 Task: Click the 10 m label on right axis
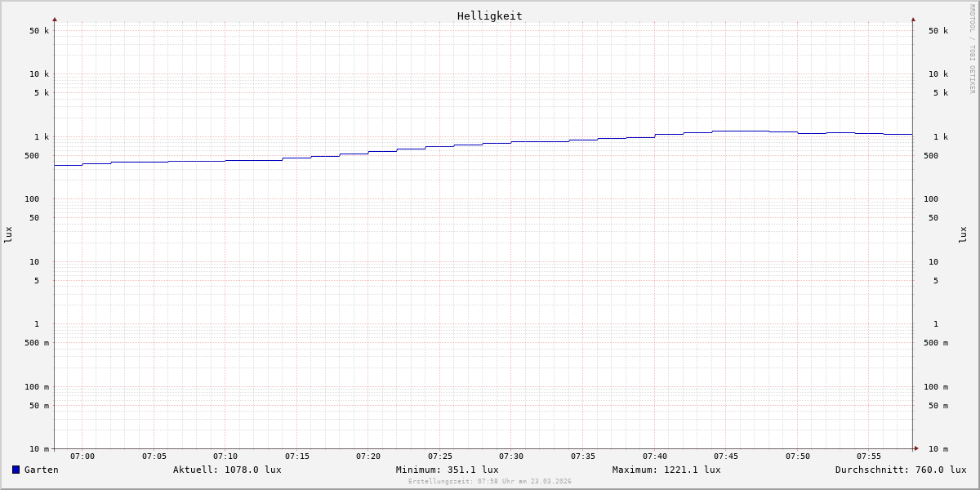(938, 449)
